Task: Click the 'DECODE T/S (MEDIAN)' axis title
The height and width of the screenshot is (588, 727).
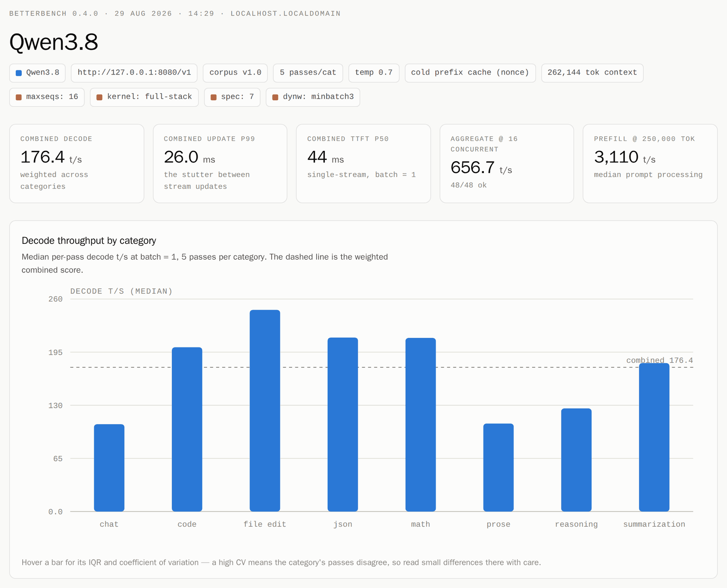Action: coord(121,292)
